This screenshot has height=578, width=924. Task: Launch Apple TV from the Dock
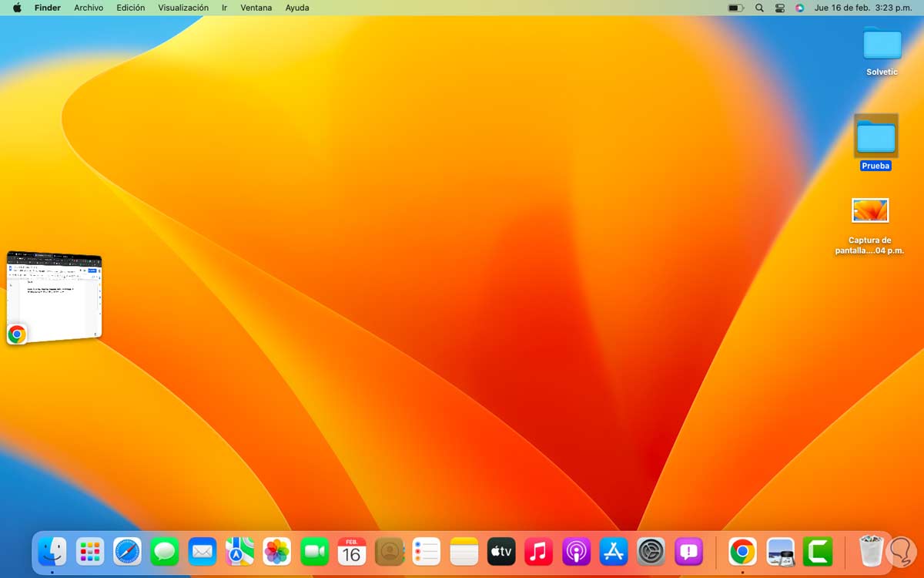502,552
